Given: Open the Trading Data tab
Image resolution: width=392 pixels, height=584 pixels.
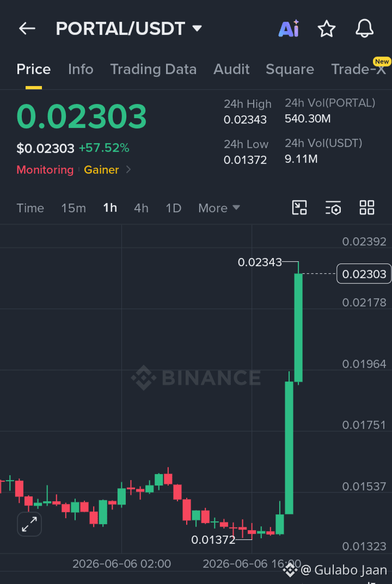Looking at the screenshot, I should coord(153,70).
